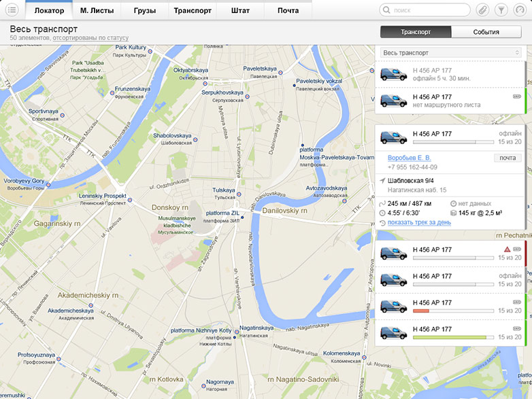Select the vehicle row 'нет маршрутного листа'
Image resolution: width=532 pixels, height=399 pixels.
(450, 101)
